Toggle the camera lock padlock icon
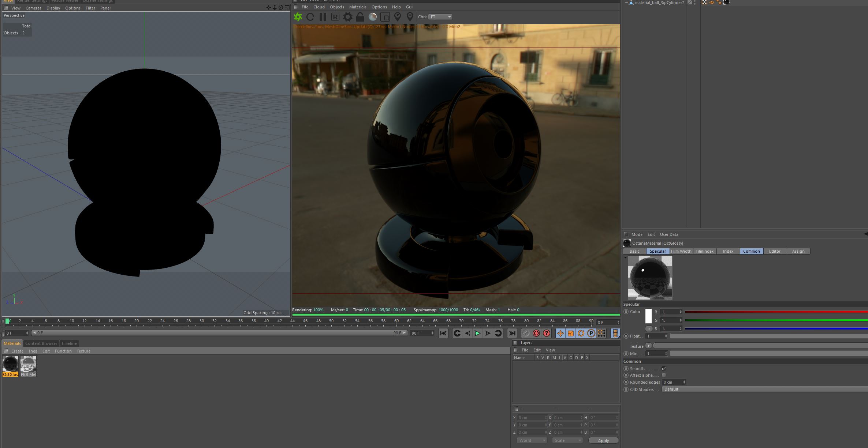 pyautogui.click(x=360, y=17)
